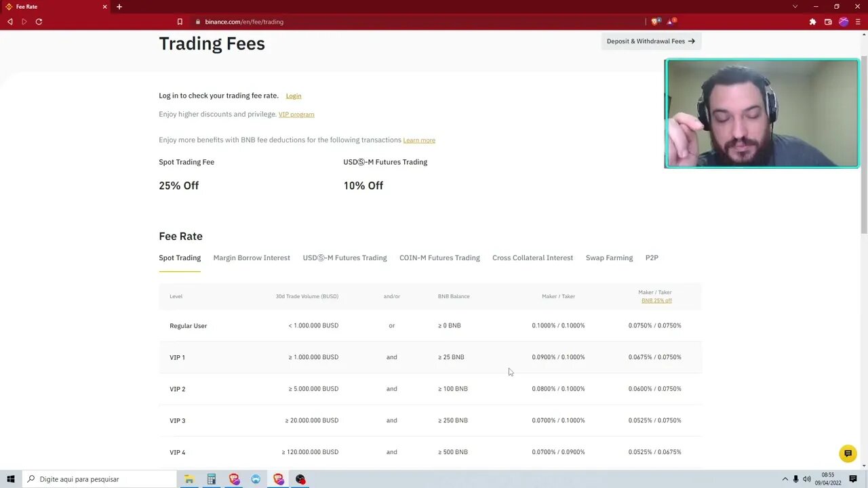Switch to COIN-M Futures Trading tab
Image resolution: width=868 pixels, height=488 pixels.
439,258
